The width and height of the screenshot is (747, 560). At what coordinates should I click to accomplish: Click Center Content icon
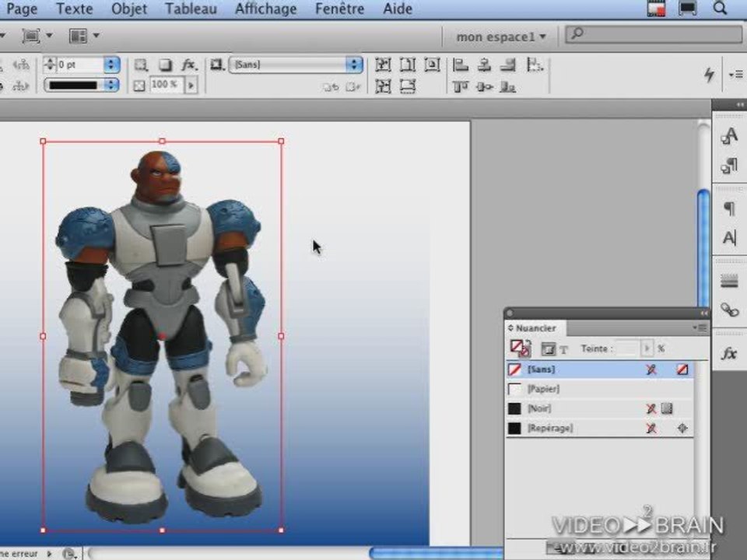coord(432,65)
